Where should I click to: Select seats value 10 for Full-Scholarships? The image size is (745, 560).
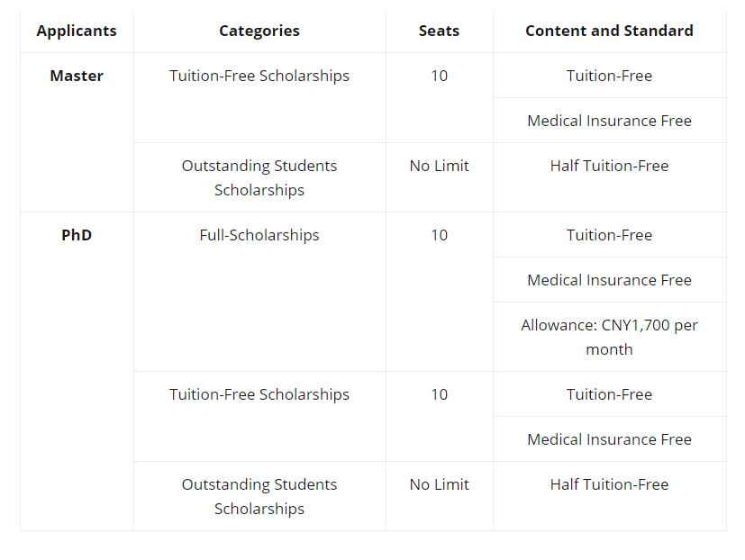pos(439,235)
